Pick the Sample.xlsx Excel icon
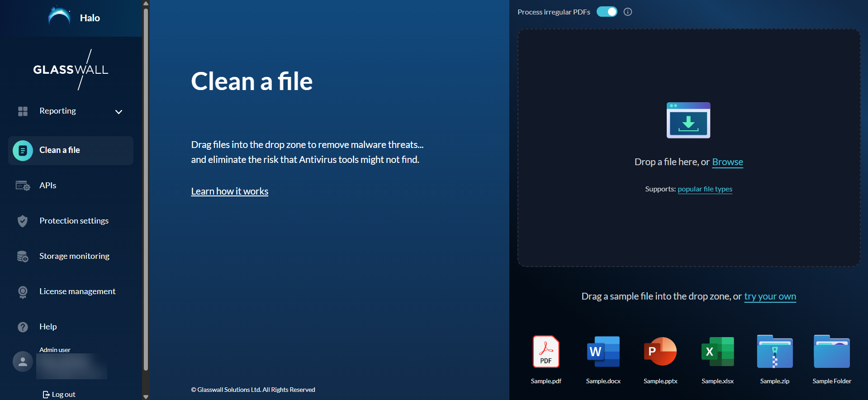 [717, 352]
